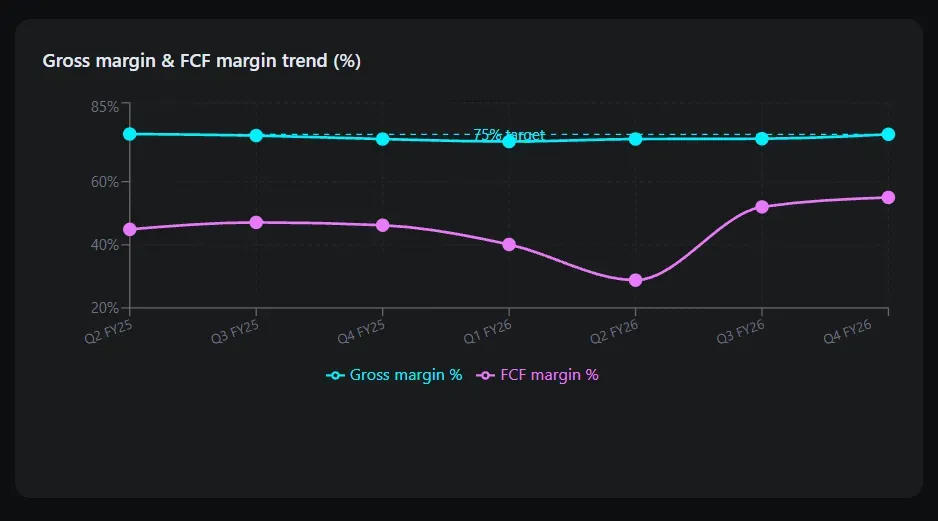Click FCF margin marker at Q4 FY25

[382, 225]
